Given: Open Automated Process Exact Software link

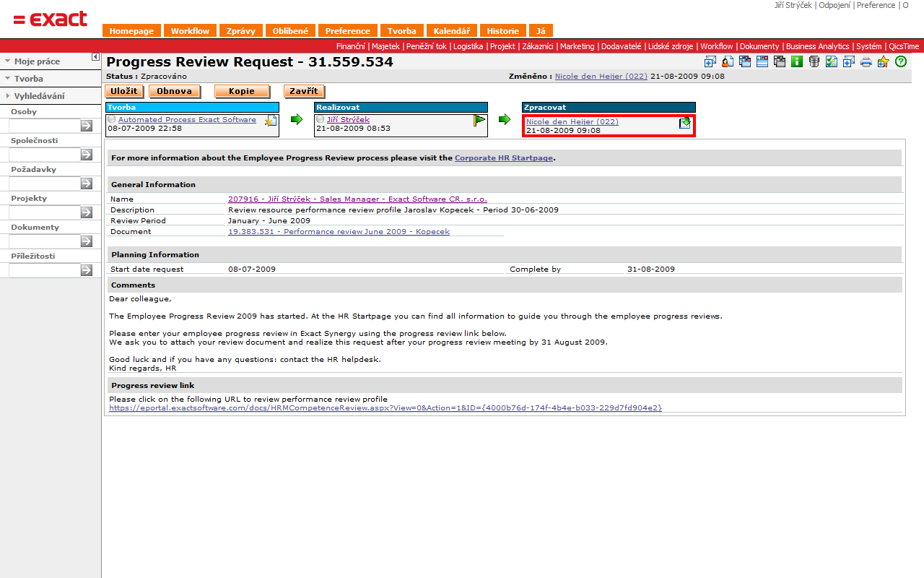Looking at the screenshot, I should pyautogui.click(x=187, y=119).
